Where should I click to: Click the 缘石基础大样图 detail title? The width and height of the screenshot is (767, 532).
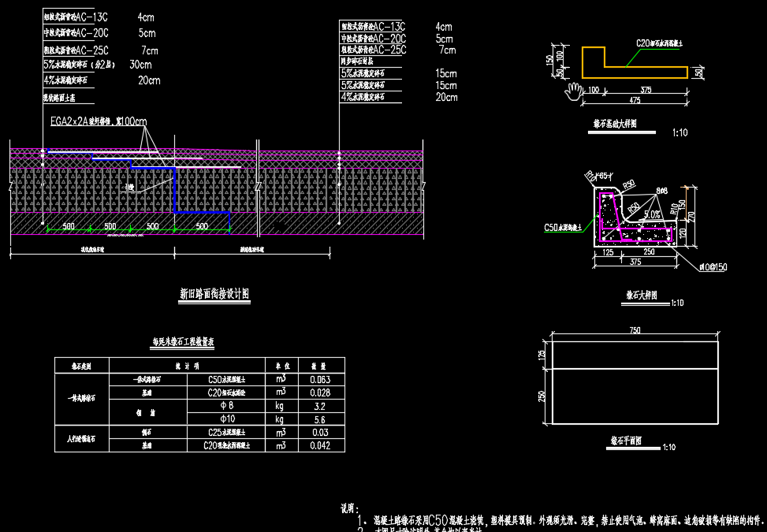615,124
